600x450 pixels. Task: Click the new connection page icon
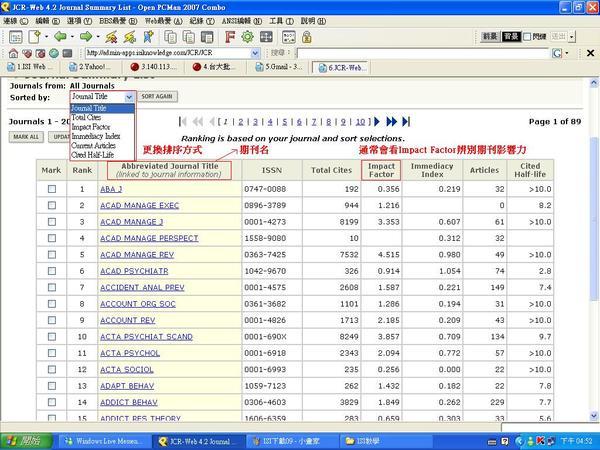pyautogui.click(x=34, y=37)
